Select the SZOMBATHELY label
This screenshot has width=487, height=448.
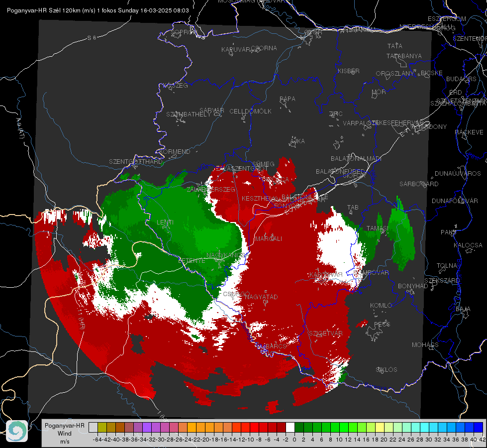[x=189, y=114]
